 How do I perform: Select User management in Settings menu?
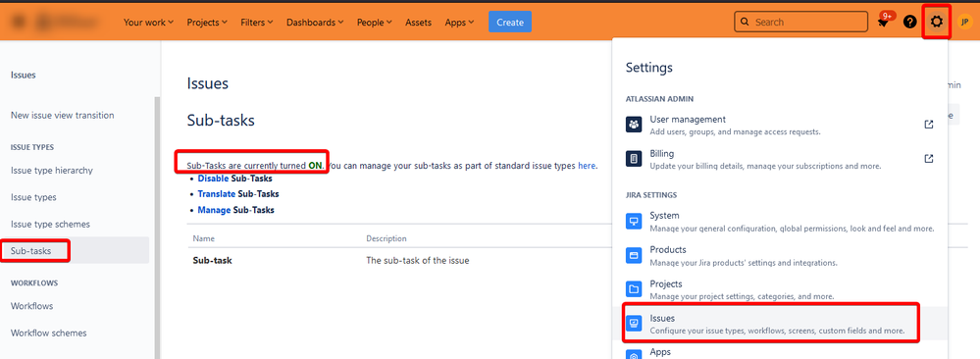click(x=779, y=126)
